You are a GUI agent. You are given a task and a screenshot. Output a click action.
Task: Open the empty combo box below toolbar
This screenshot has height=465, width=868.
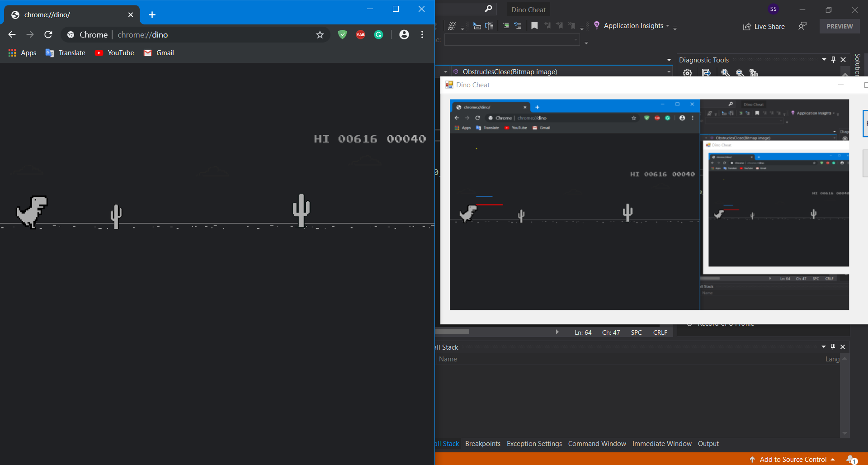512,40
